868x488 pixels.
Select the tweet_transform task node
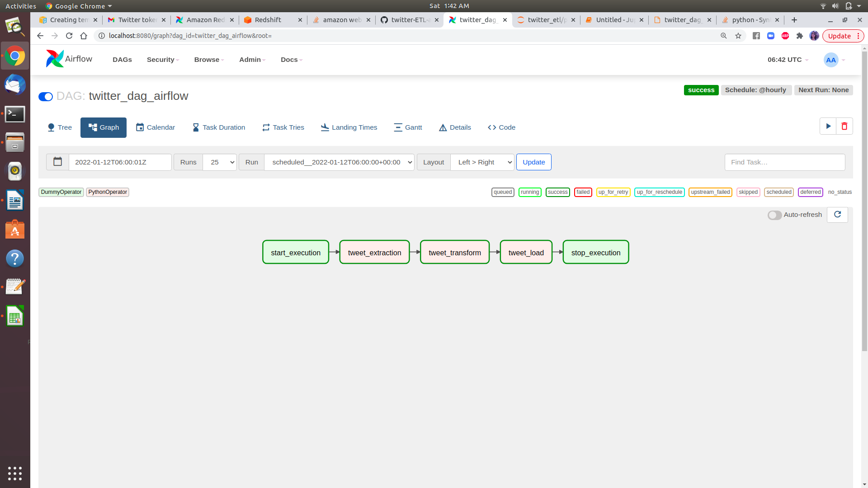tap(454, 252)
